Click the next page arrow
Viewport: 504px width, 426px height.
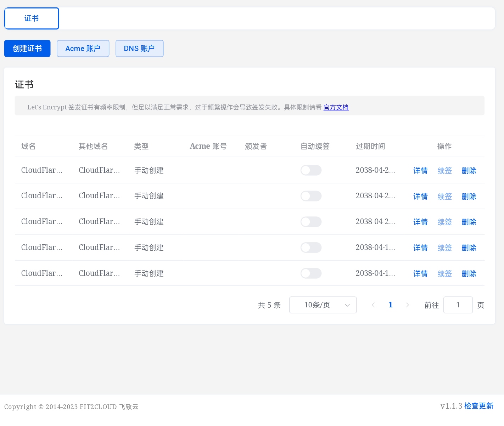pos(407,305)
